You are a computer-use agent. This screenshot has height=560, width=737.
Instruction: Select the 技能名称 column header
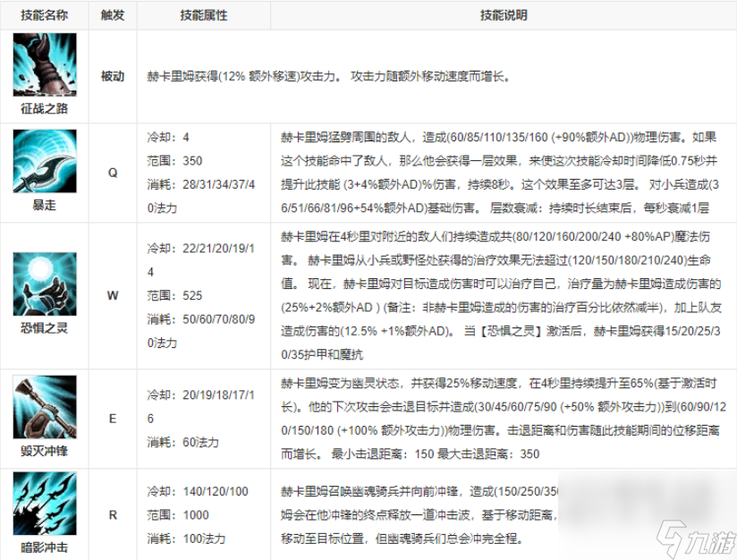tap(44, 15)
